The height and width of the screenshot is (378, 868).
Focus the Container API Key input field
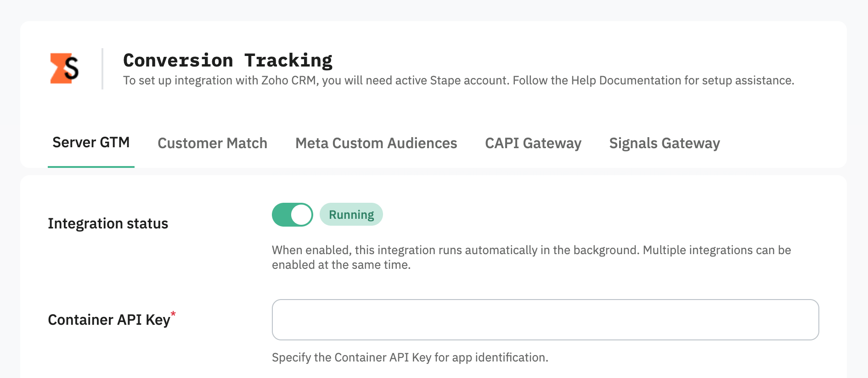(545, 320)
